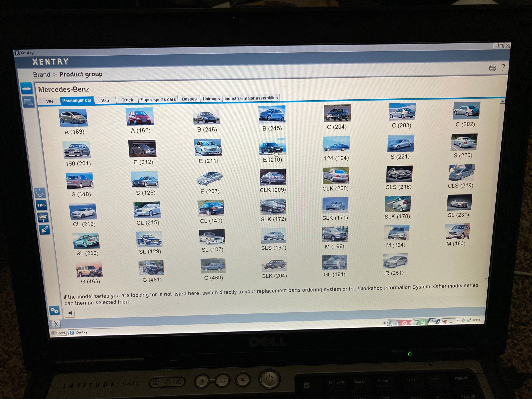Select the 124 (124) model thumbnail
This screenshot has width=532, height=399.
coord(336,144)
